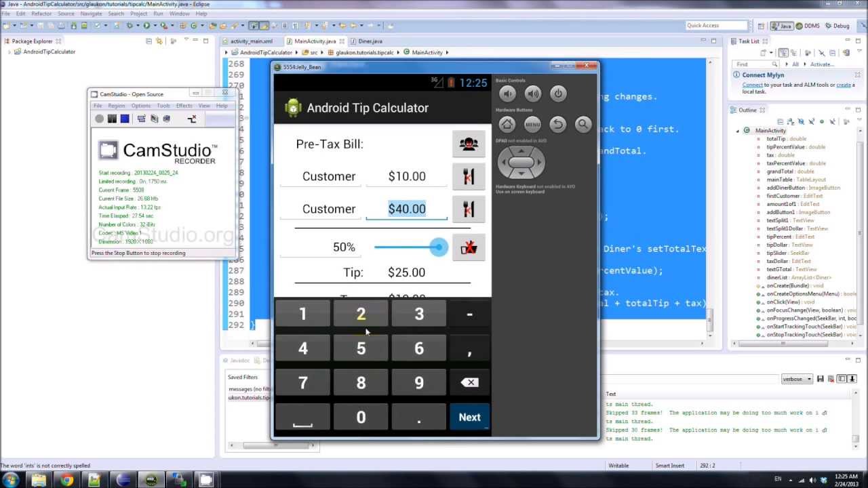The height and width of the screenshot is (488, 868).
Task: Tap the emulator Home hardware button
Action: click(507, 124)
